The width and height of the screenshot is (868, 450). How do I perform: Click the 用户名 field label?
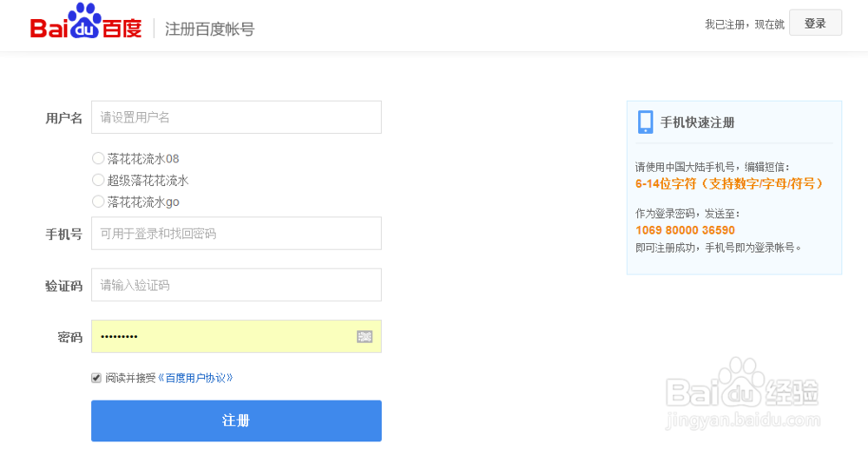pos(64,117)
